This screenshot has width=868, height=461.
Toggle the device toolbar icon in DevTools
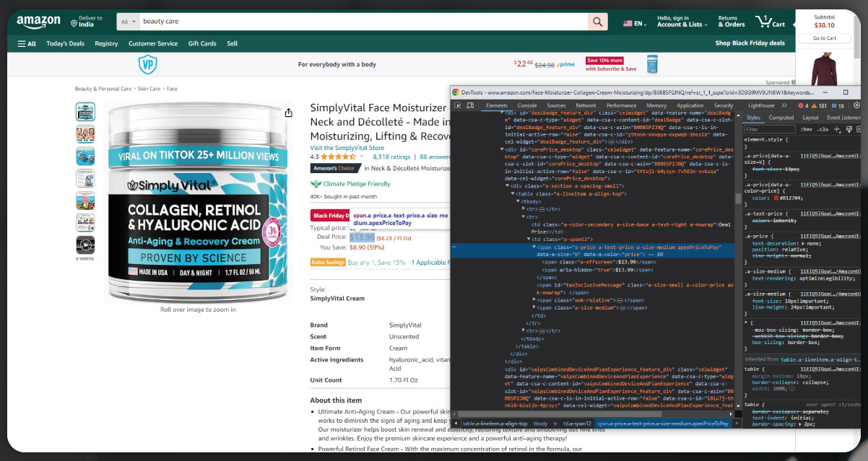point(470,105)
